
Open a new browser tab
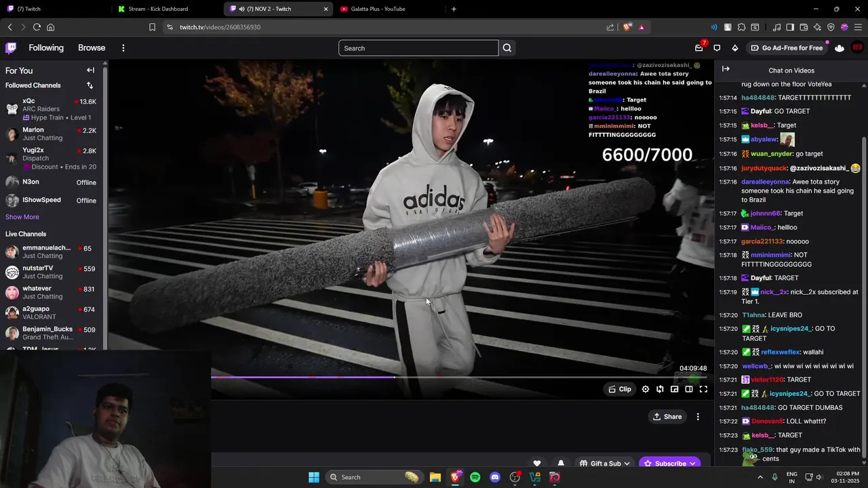click(454, 9)
